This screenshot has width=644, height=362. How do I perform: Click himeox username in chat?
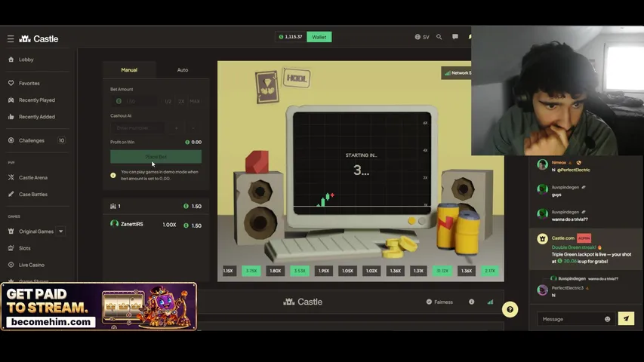point(559,163)
